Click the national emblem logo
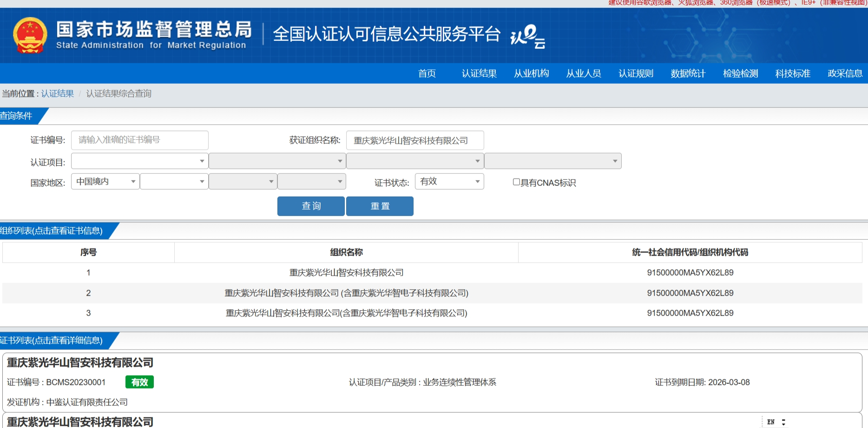Screen dimensions: 868x428 30,35
